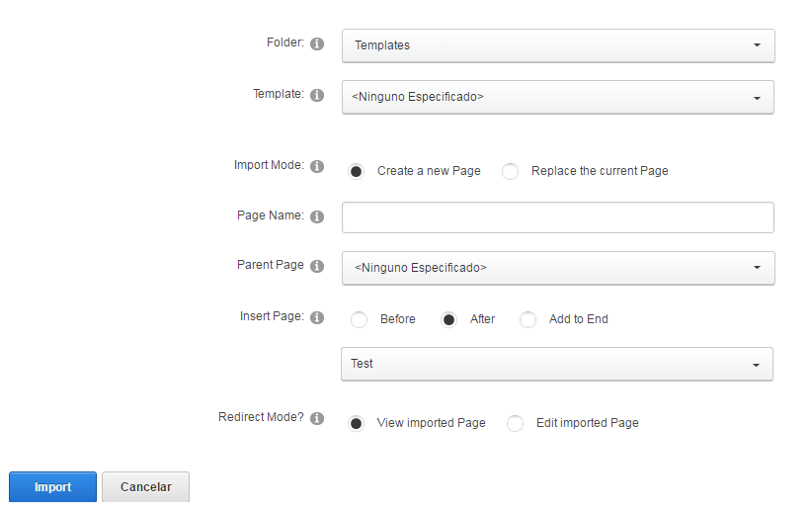Open the Parent Page dropdown
Viewport: 812px width, 512px height.
[x=558, y=268]
